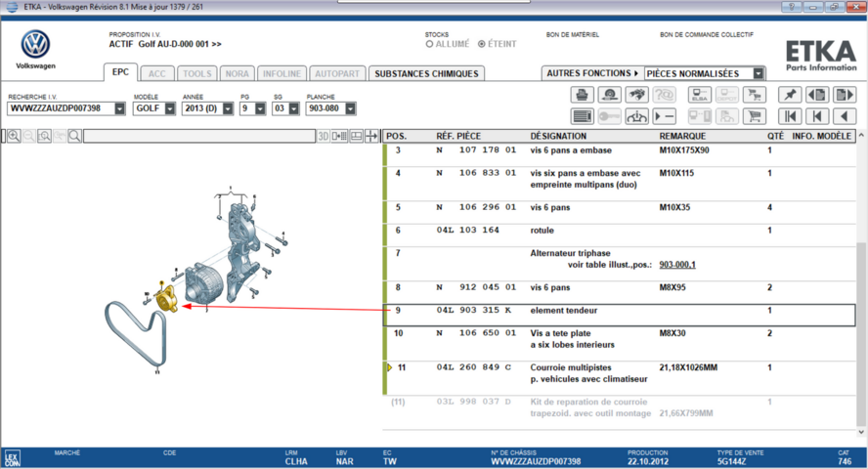
Task: Select row 9 element tendeur
Action: click(x=620, y=316)
